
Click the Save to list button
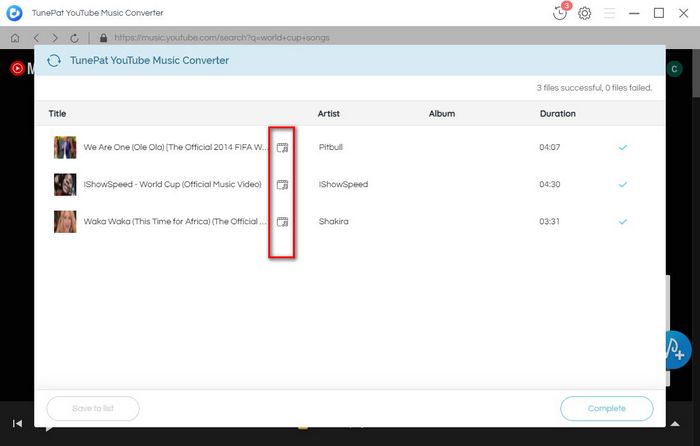coord(93,408)
